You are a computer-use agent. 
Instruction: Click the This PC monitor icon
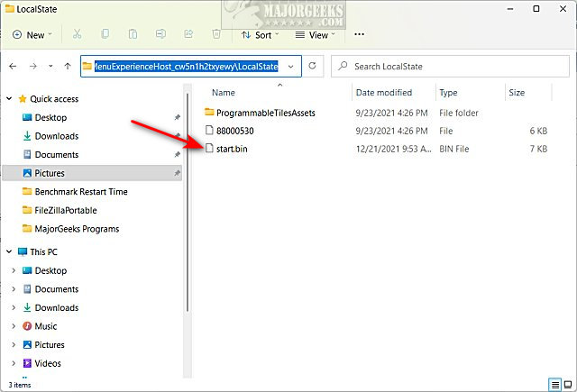tap(23, 252)
